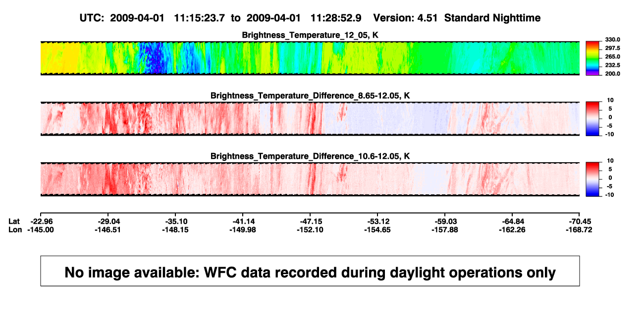Click latitude tick value -29.04

(107, 221)
